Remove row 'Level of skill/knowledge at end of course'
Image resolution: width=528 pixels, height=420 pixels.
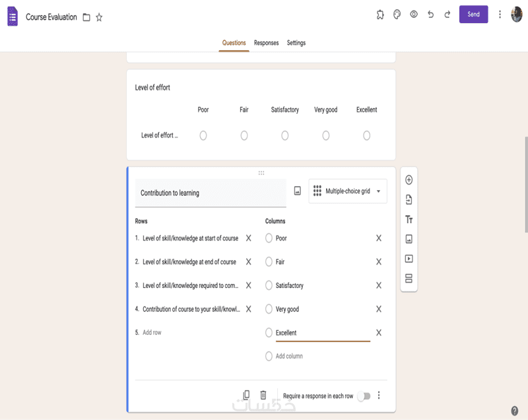coord(249,262)
